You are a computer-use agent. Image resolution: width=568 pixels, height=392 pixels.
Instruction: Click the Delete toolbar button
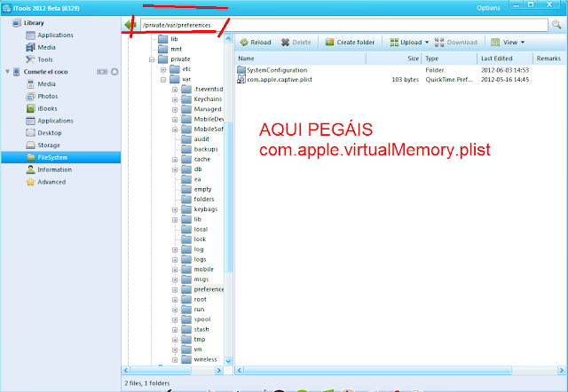coord(296,43)
